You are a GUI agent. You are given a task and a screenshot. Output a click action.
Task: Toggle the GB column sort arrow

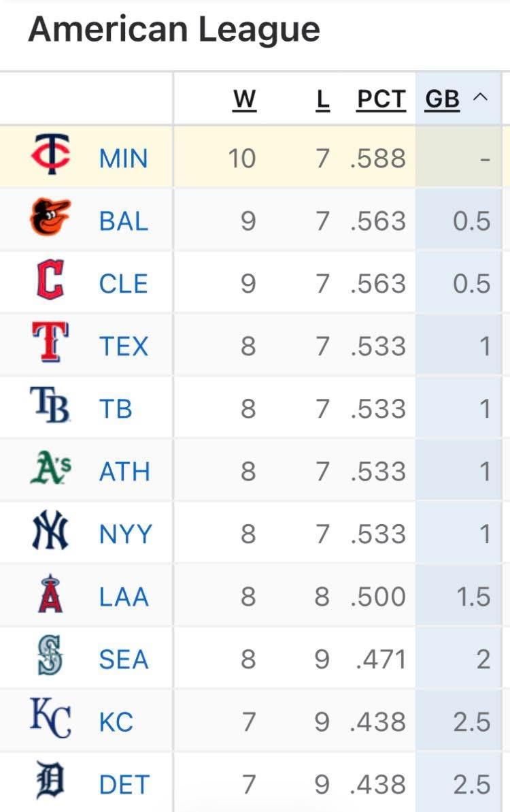point(480,98)
